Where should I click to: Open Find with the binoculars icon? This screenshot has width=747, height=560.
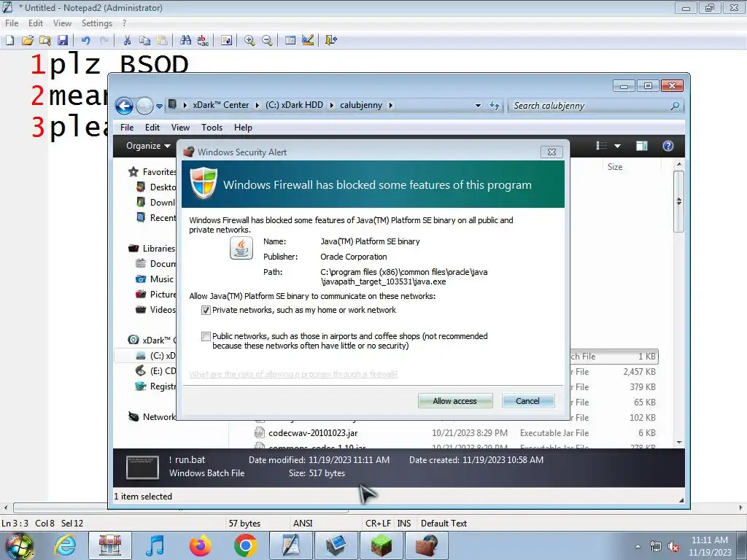(185, 41)
